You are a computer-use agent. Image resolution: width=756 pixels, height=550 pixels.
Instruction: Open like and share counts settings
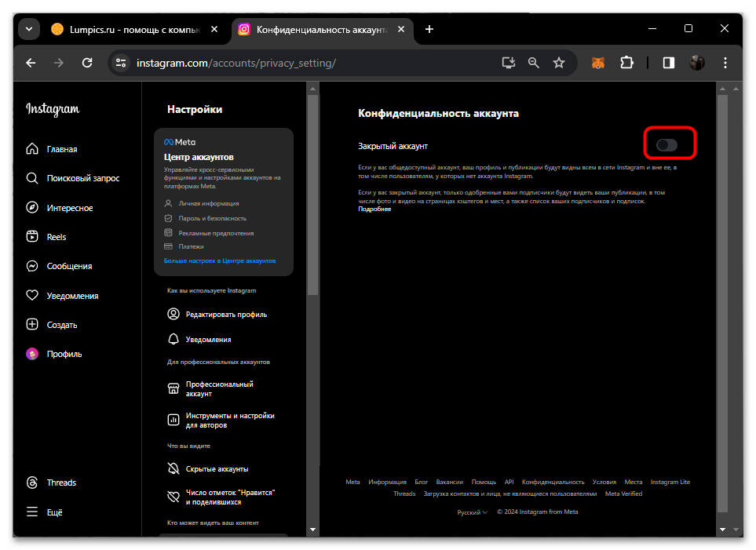tap(221, 497)
